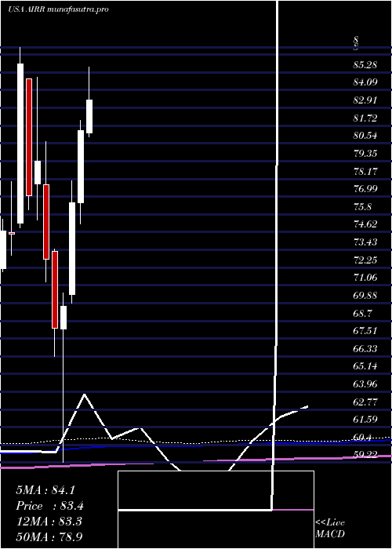Viewport: 392px width, 549px height.
Task: Click the 85.28 price axis label
Action: (x=365, y=65)
